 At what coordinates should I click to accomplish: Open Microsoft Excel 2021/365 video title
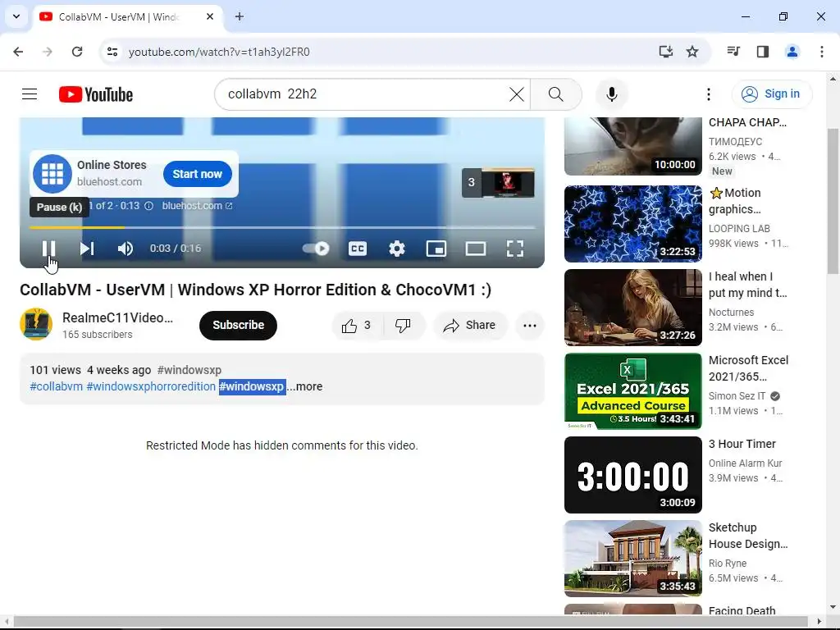click(x=748, y=368)
